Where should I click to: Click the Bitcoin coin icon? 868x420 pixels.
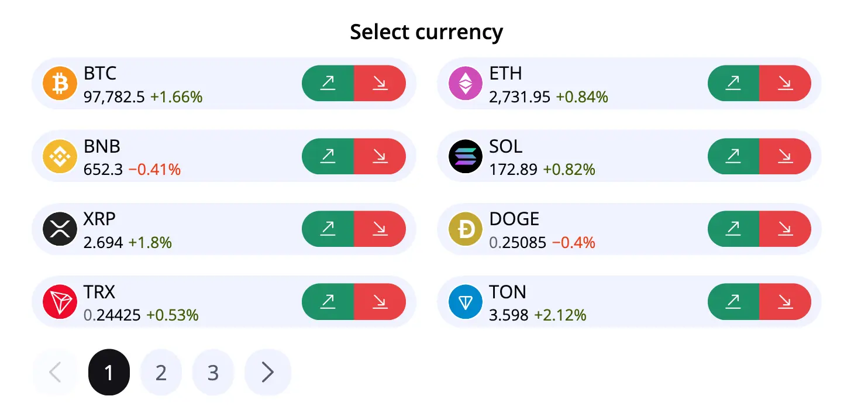coord(60,84)
